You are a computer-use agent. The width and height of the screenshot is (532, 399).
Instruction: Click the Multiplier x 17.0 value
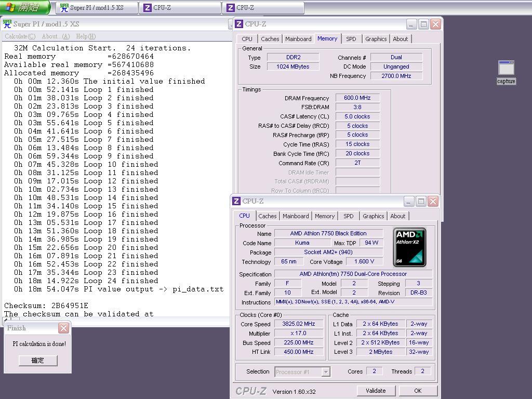[x=299, y=333]
